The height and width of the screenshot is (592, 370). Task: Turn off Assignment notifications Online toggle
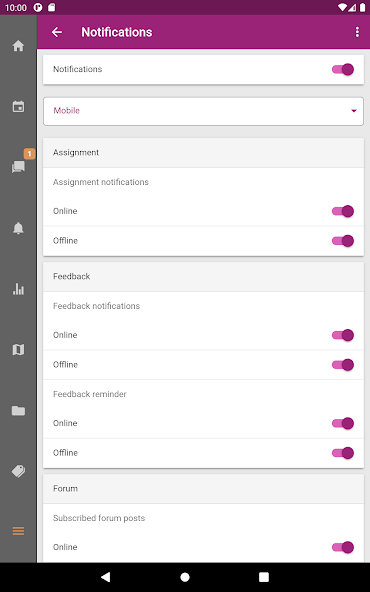tap(342, 211)
